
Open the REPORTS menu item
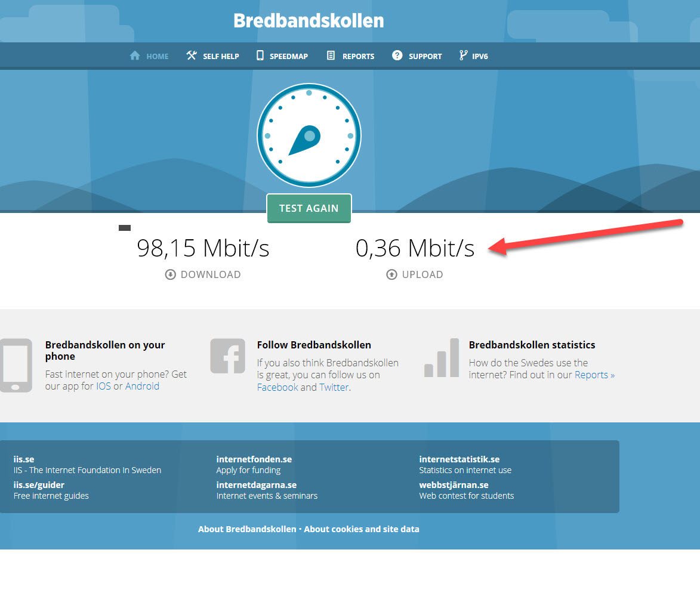click(x=359, y=56)
